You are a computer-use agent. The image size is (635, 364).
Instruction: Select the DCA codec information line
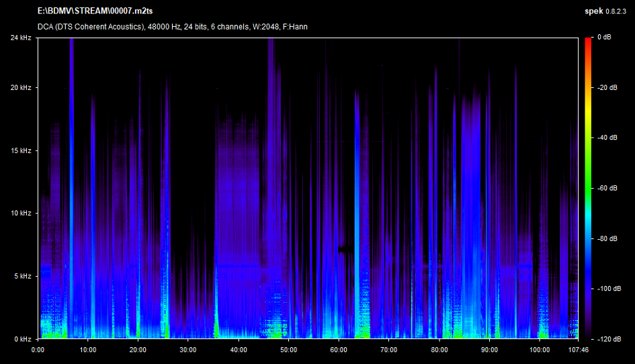pyautogui.click(x=173, y=26)
